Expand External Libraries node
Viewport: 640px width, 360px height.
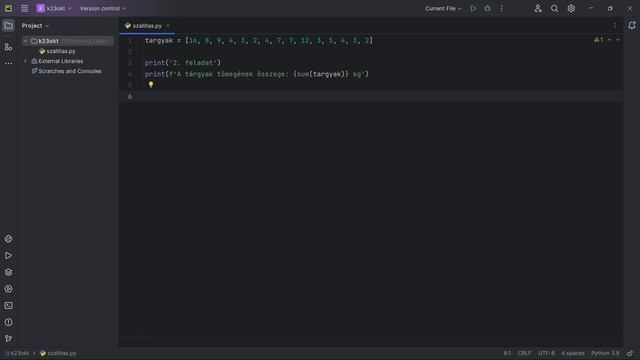pos(25,61)
